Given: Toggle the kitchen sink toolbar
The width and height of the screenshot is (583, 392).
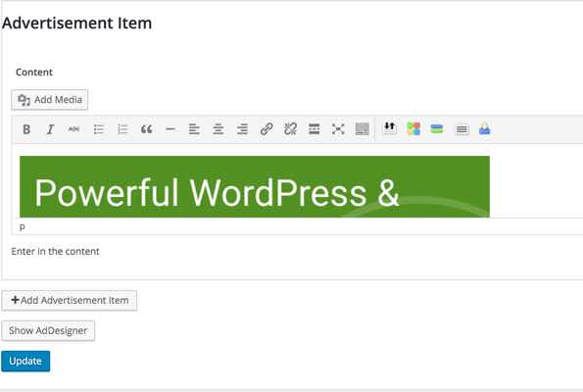Looking at the screenshot, I should point(363,129).
